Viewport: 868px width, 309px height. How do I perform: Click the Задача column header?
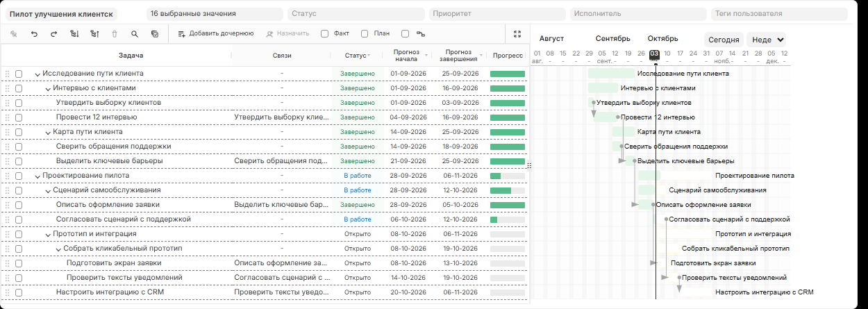coord(131,55)
